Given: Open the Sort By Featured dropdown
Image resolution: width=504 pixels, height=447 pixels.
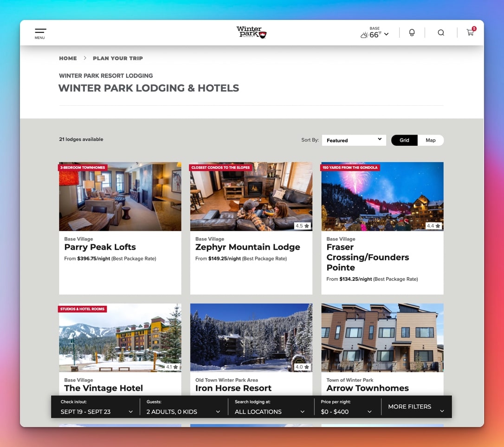Looking at the screenshot, I should [x=354, y=140].
